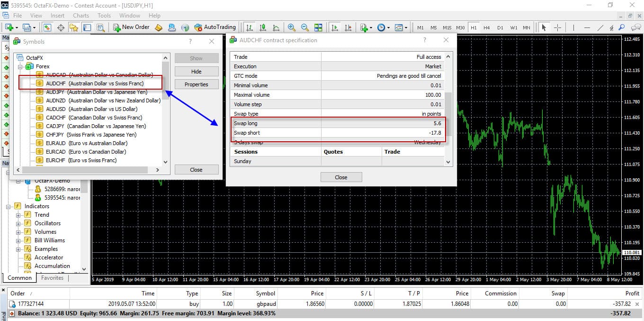Switch to the Favorites tab
644x321 pixels.
(52, 278)
